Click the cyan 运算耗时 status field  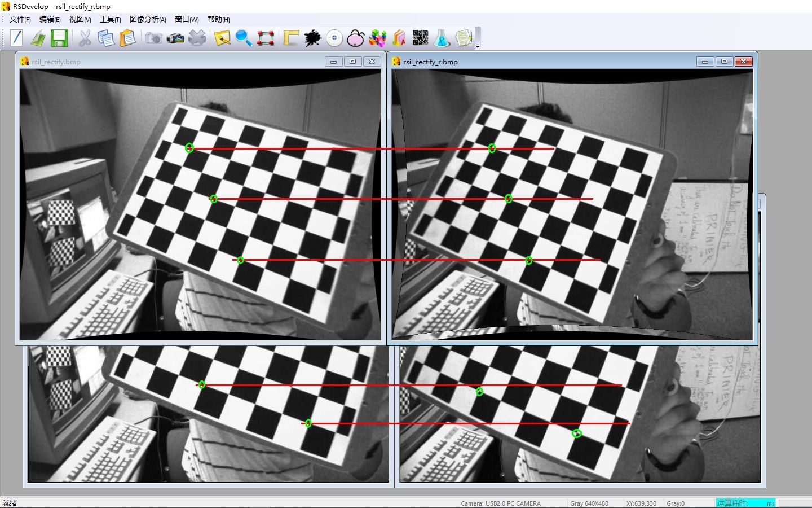pyautogui.click(x=745, y=503)
